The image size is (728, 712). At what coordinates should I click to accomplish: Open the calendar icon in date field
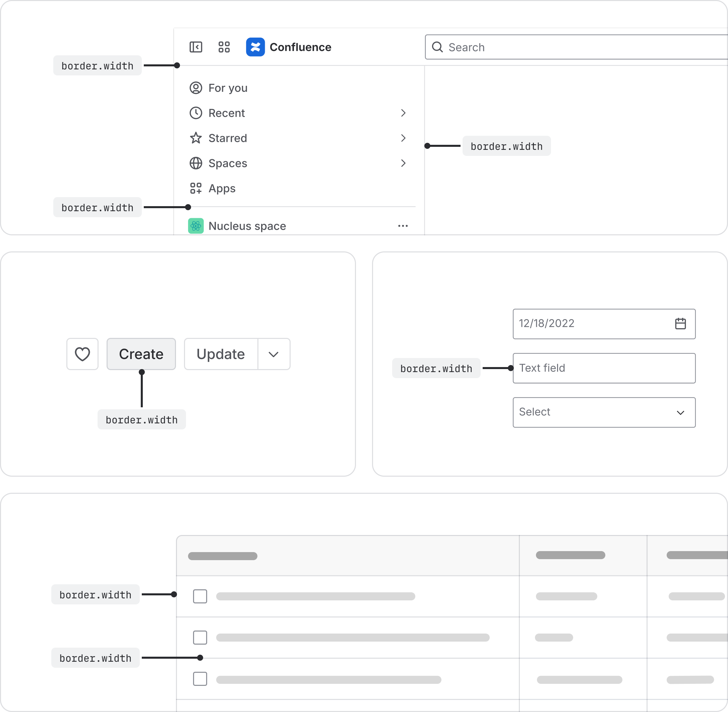pyautogui.click(x=680, y=323)
